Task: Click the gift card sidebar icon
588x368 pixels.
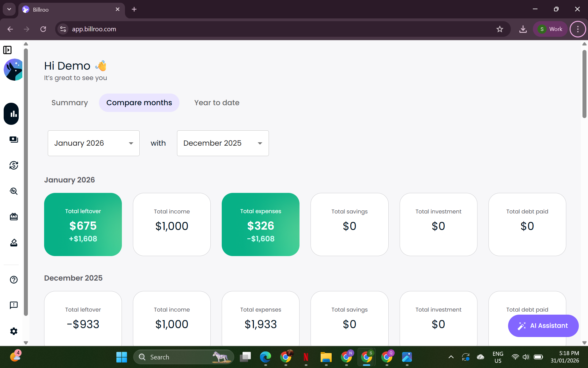Action: [13, 217]
